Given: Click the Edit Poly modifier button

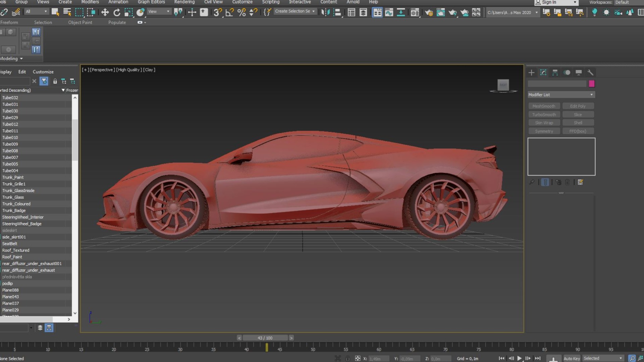Looking at the screenshot, I should tap(578, 106).
